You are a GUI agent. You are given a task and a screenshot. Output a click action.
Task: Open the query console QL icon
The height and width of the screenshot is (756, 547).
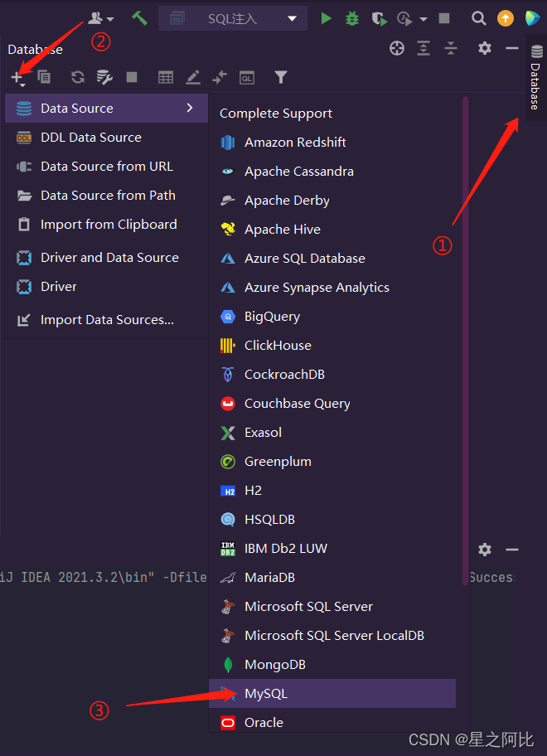[x=247, y=78]
